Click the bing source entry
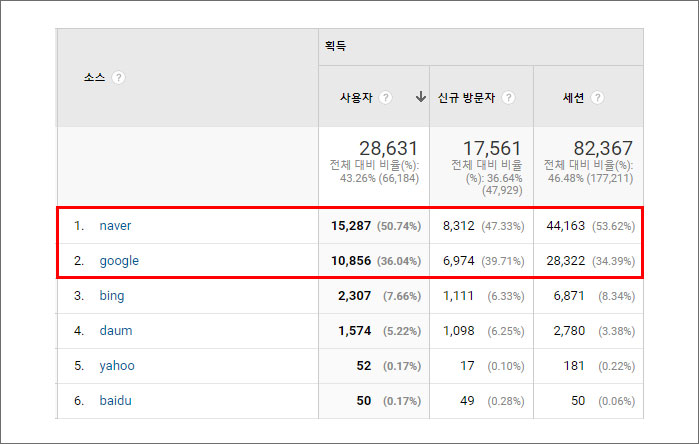 point(112,296)
